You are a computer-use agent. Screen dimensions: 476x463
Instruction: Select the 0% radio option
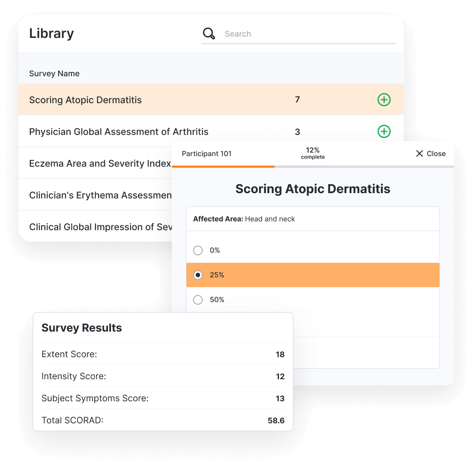tap(198, 250)
